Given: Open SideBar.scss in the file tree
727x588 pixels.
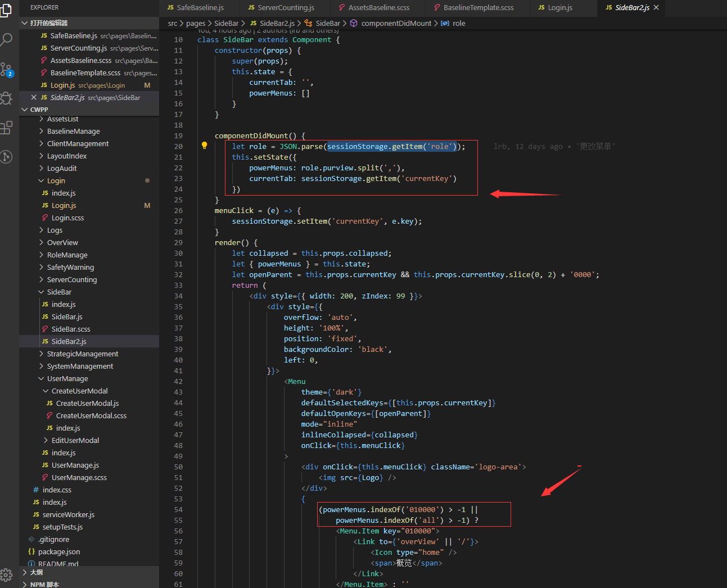Looking at the screenshot, I should pyautogui.click(x=71, y=329).
